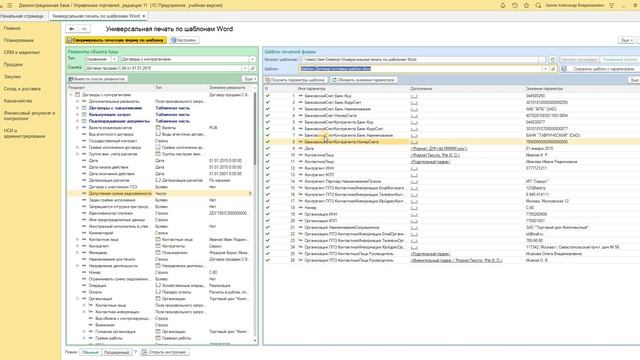Open the Шаблон field dropdown arrow
640x360 pixels.
pyautogui.click(x=545, y=69)
